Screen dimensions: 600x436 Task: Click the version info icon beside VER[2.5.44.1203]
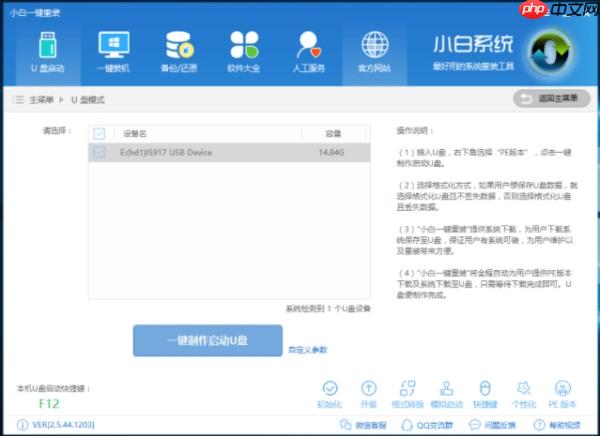click(23, 425)
